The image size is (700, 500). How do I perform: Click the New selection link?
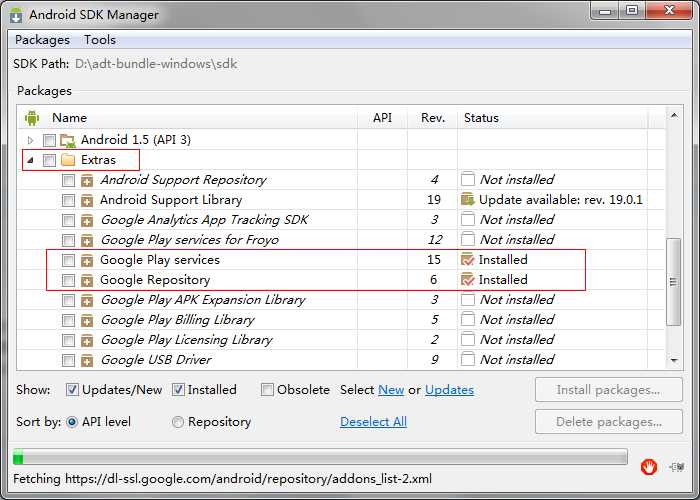pos(391,390)
